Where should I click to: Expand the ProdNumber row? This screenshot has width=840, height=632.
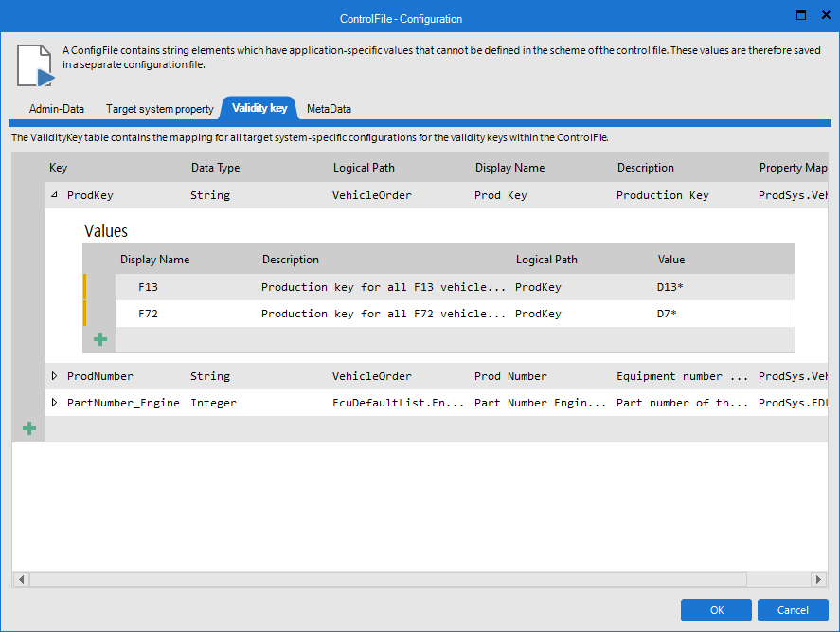pos(54,376)
